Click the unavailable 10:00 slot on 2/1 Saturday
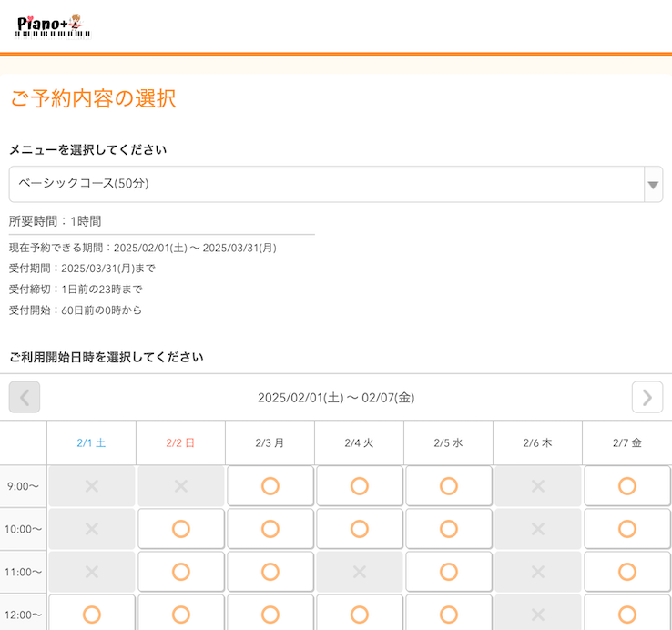 pyautogui.click(x=92, y=529)
